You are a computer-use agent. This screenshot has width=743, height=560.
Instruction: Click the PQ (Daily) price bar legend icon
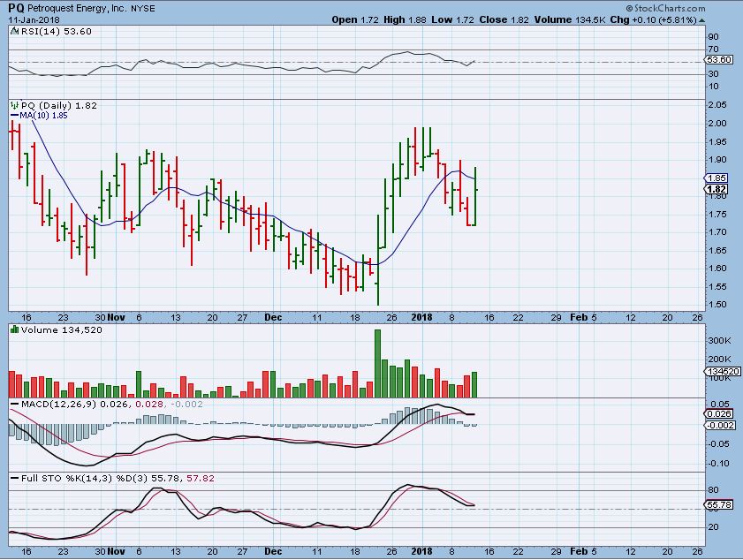[x=15, y=105]
